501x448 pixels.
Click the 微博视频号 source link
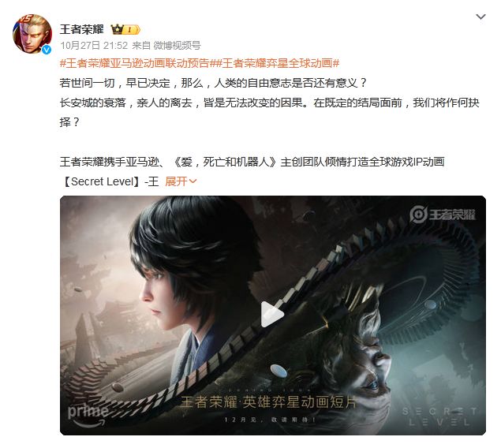(x=177, y=46)
